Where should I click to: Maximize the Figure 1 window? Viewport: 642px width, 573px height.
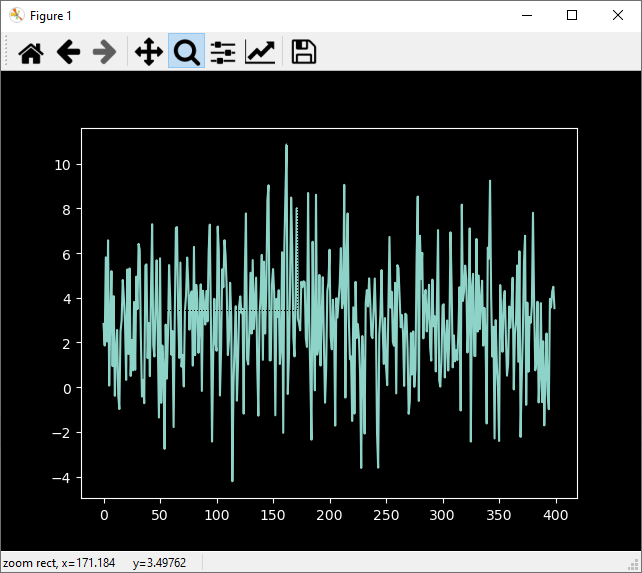click(572, 16)
